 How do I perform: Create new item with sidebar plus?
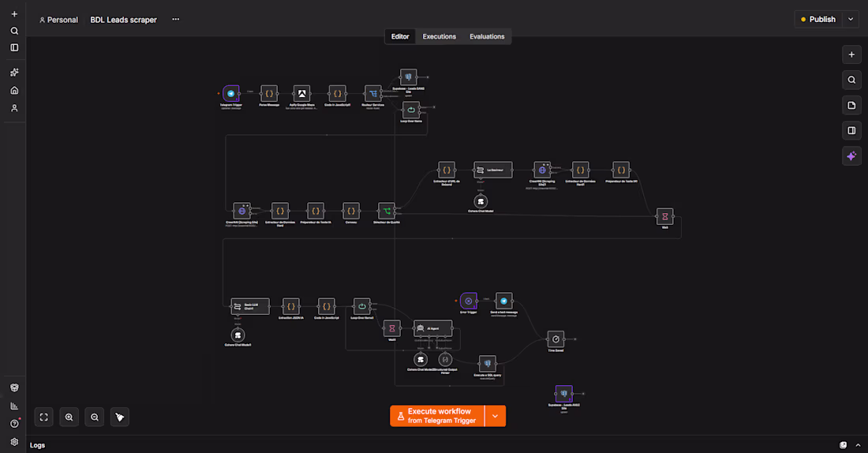click(x=14, y=14)
